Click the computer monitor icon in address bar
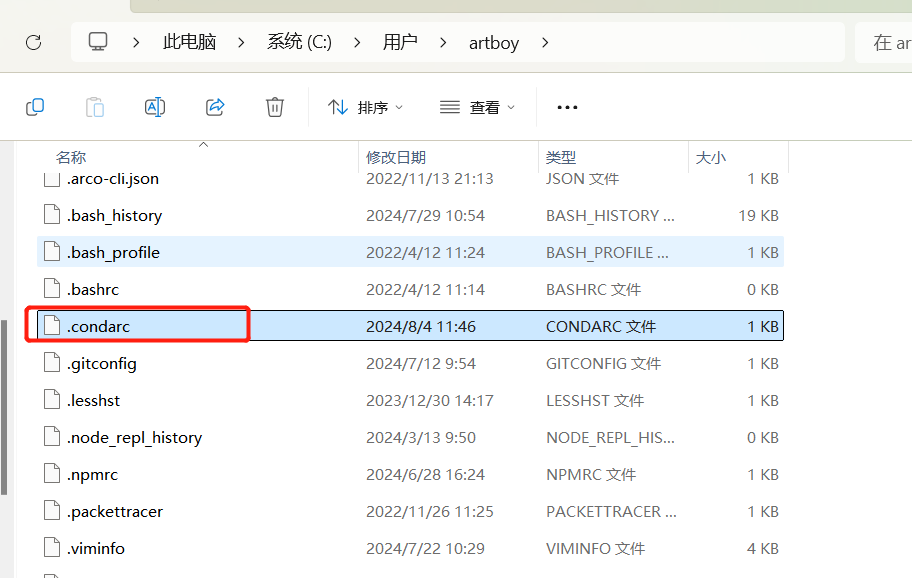The width and height of the screenshot is (912, 578). (98, 42)
